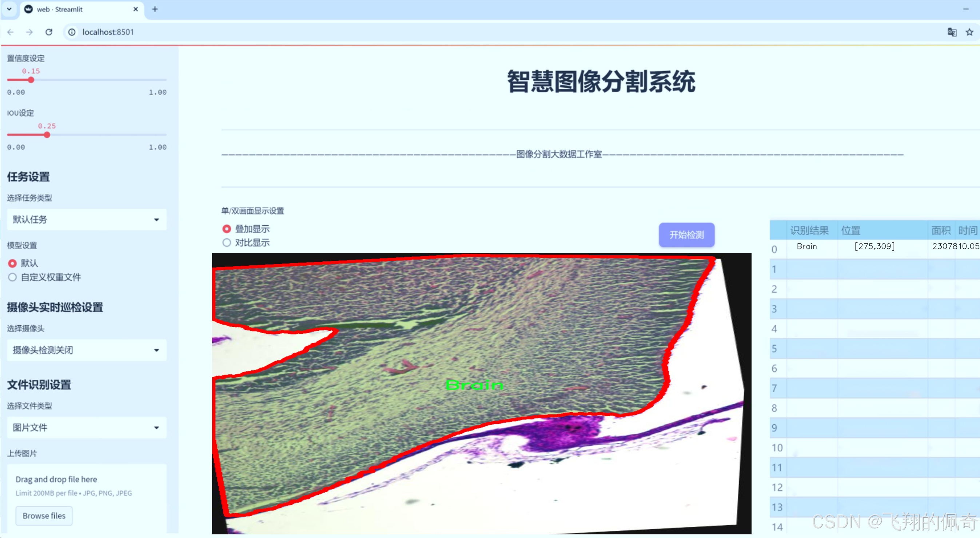The image size is (980, 538).
Task: Open the 默认任务 task type dropdown
Action: [86, 220]
